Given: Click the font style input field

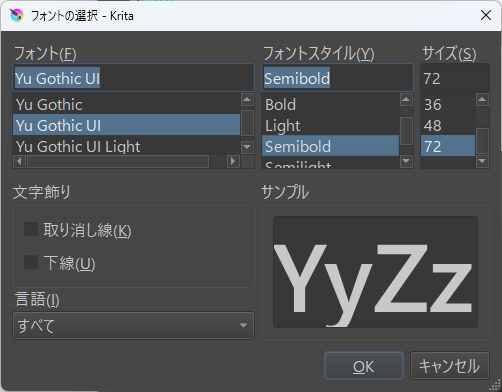Looking at the screenshot, I should tap(337, 78).
